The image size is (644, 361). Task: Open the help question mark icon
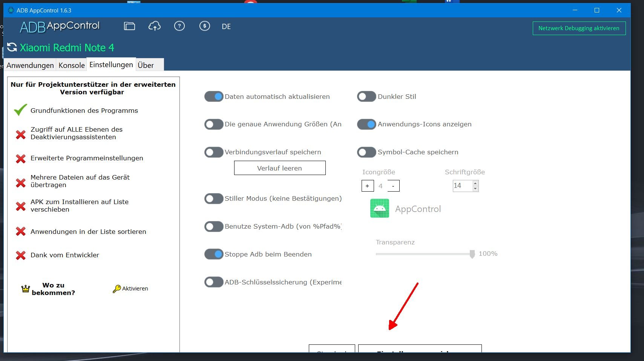[x=179, y=26]
